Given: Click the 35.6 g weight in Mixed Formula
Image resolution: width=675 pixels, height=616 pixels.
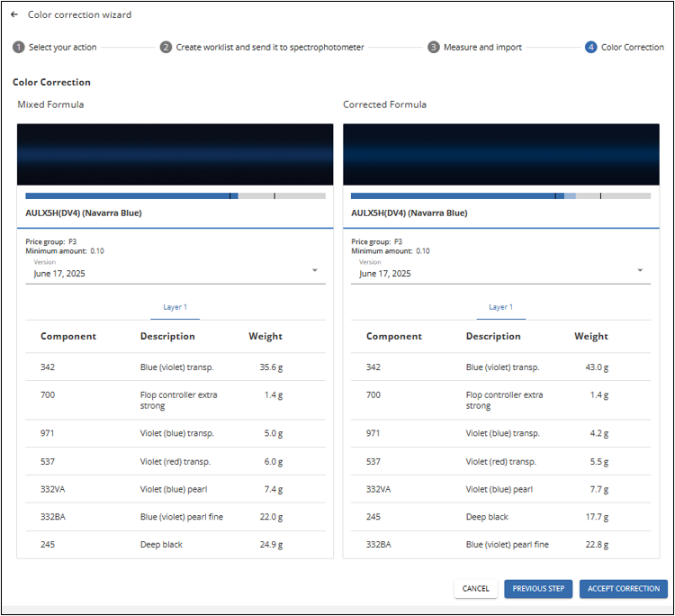Looking at the screenshot, I should click(x=271, y=367).
